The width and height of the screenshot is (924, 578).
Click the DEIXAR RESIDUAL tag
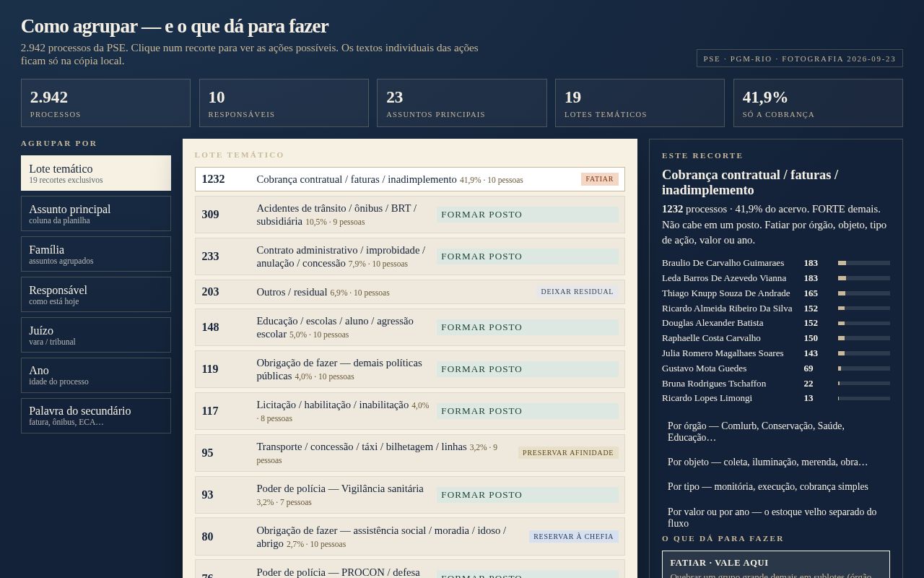coord(577,292)
